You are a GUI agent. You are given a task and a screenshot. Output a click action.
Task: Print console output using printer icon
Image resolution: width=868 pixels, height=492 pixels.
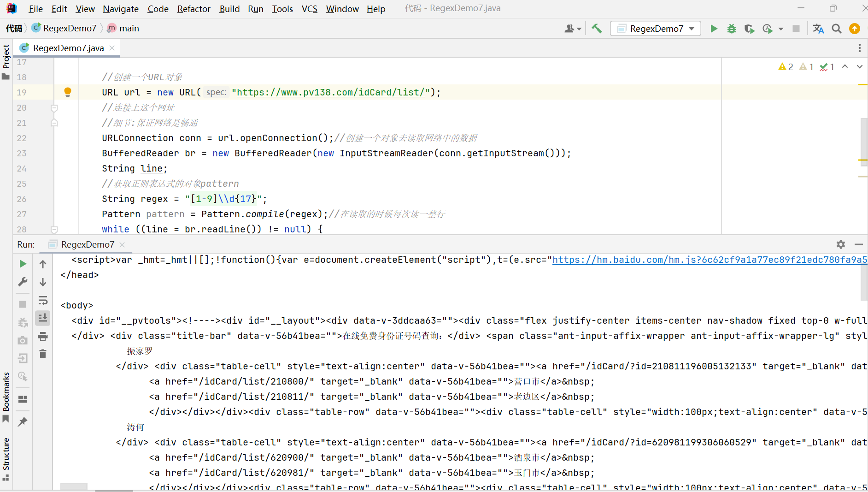(43, 336)
